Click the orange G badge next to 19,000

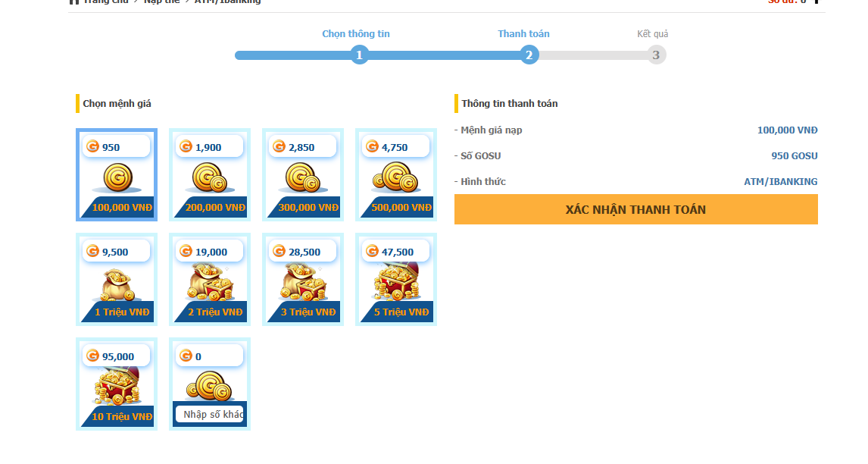coord(186,251)
